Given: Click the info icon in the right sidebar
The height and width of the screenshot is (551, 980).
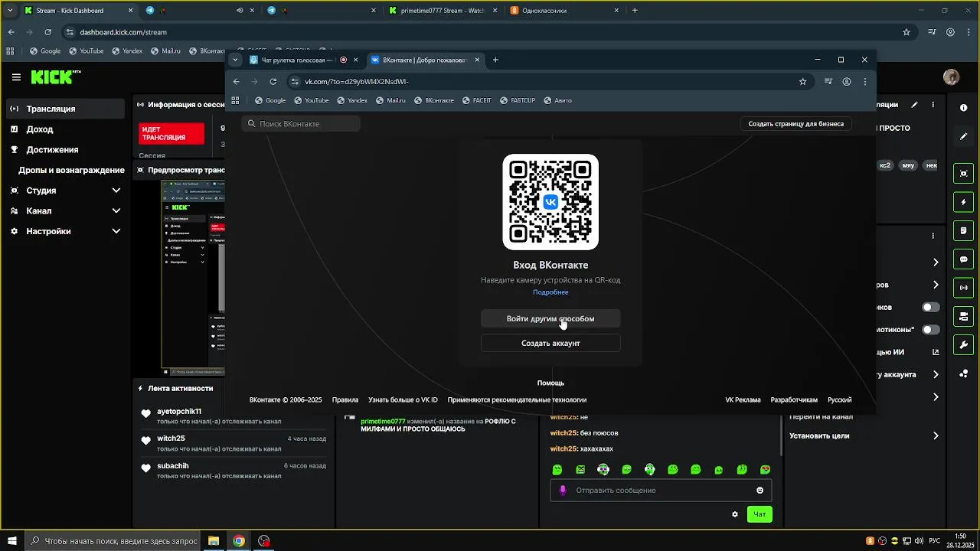Looking at the screenshot, I should pos(963,108).
